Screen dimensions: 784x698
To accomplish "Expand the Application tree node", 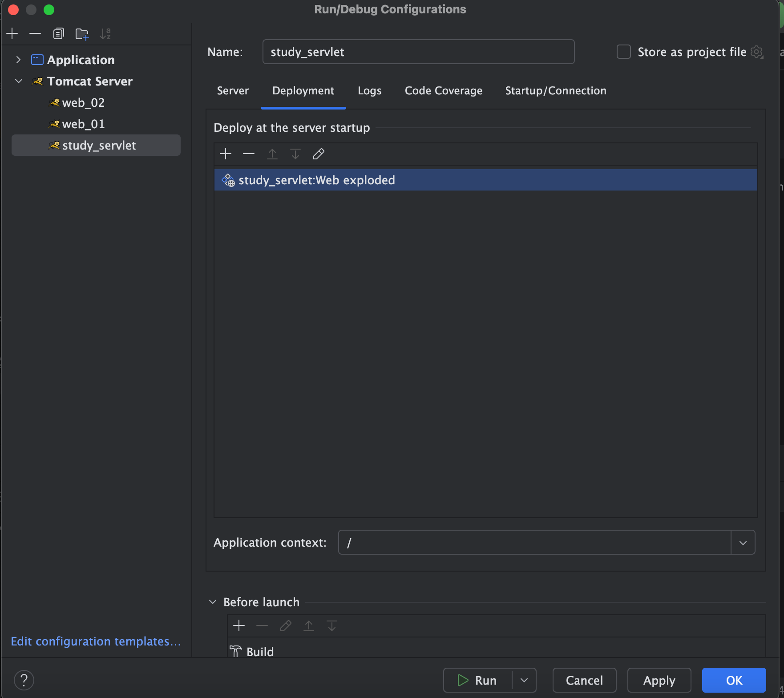I will [18, 60].
